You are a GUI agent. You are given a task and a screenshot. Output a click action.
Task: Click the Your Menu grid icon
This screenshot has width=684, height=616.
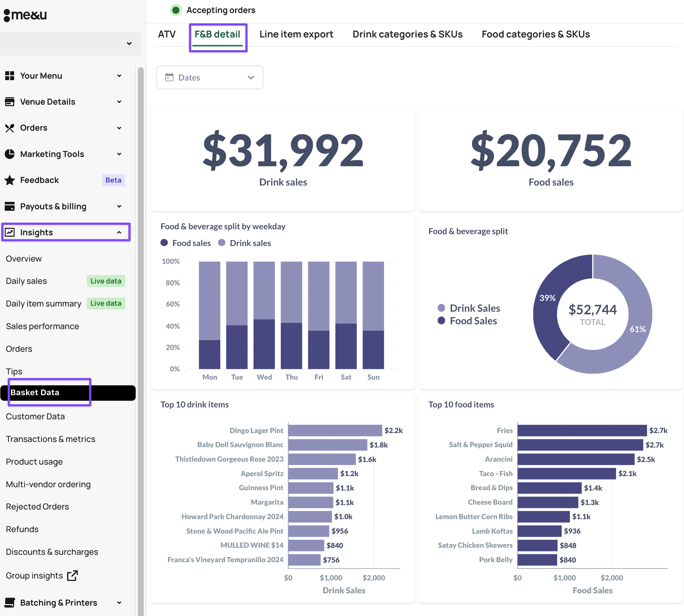[x=10, y=76]
